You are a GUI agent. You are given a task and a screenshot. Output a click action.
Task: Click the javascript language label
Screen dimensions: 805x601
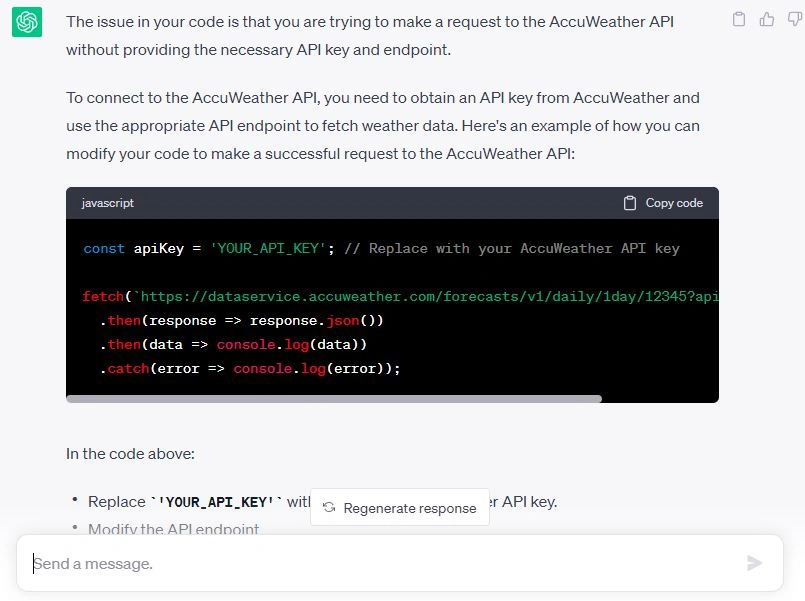point(107,203)
